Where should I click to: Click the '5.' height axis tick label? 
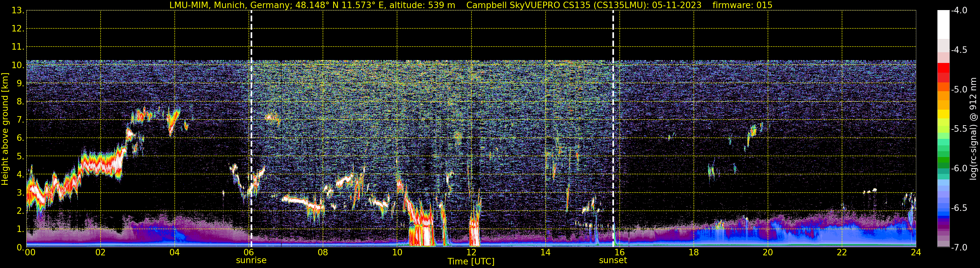(x=20, y=156)
